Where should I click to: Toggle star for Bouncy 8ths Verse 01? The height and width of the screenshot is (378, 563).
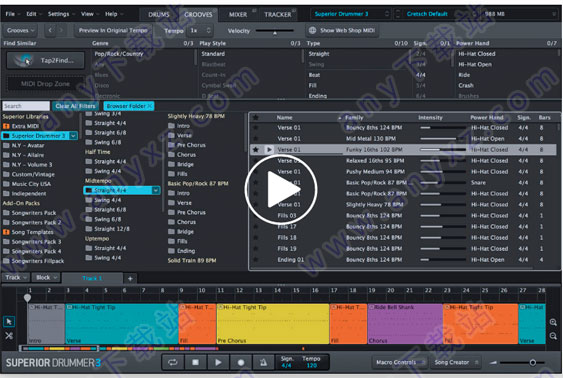256,127
